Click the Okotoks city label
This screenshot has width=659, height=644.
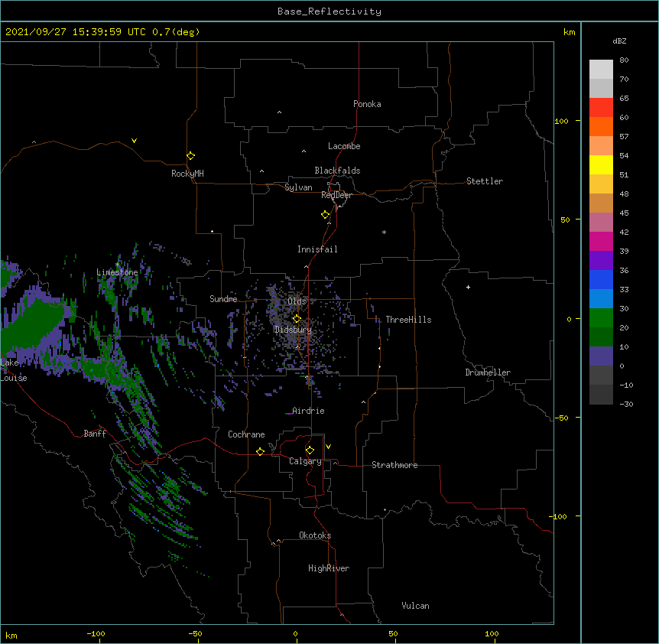[315, 535]
